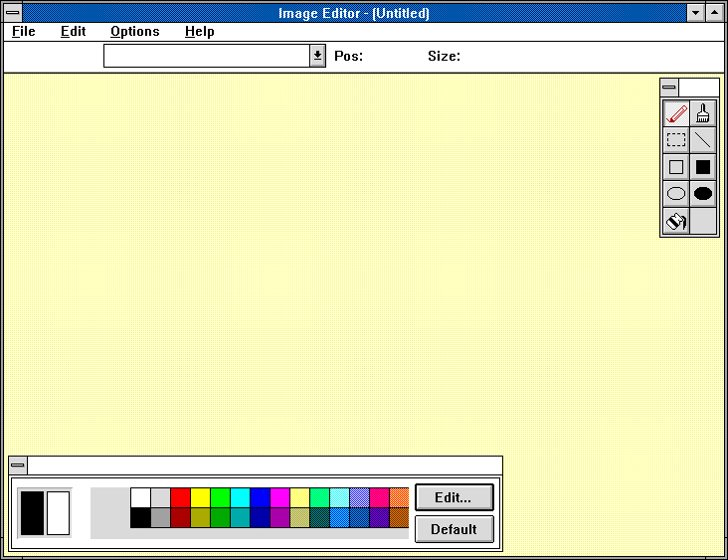
Task: Click the Default palette button
Action: click(454, 529)
